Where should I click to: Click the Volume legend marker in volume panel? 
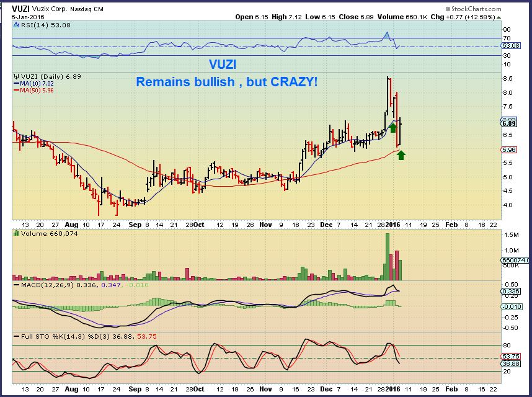tap(16, 234)
